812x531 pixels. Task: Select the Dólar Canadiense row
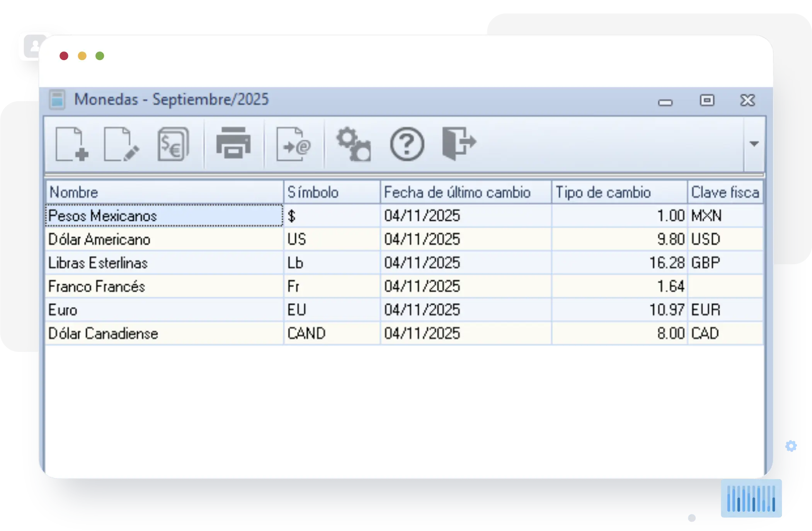click(404, 333)
